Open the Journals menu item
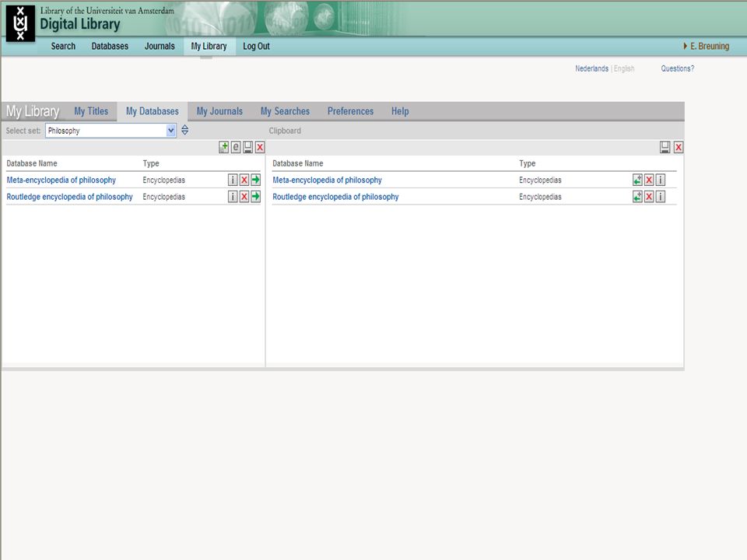Screen dimensions: 747x560 tap(160, 46)
